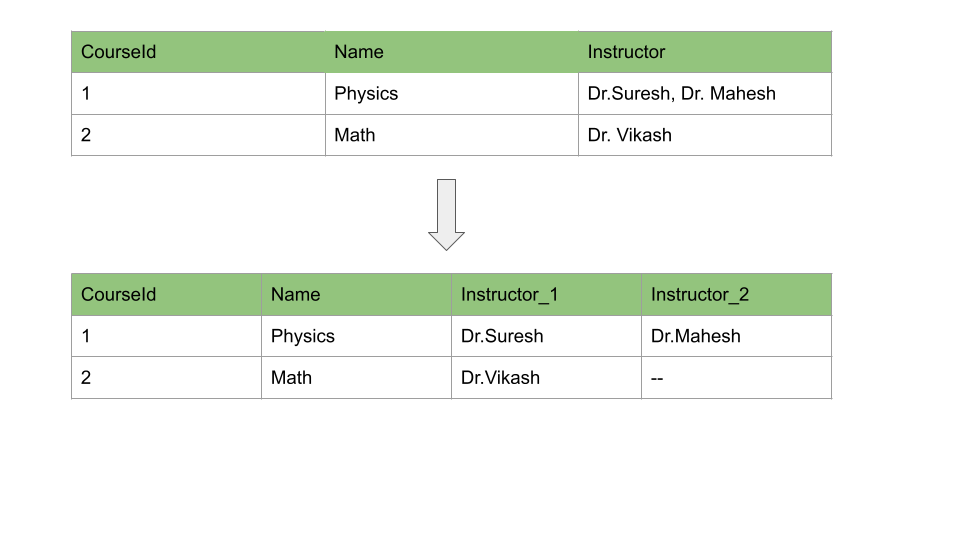Select the Name header in the top table

pyautogui.click(x=452, y=52)
